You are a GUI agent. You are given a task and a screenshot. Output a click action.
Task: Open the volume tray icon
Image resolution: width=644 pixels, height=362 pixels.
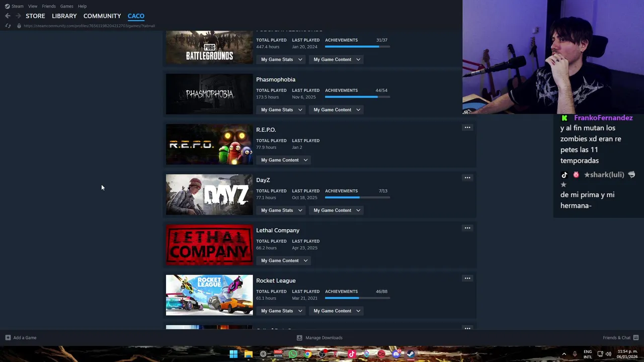click(608, 354)
